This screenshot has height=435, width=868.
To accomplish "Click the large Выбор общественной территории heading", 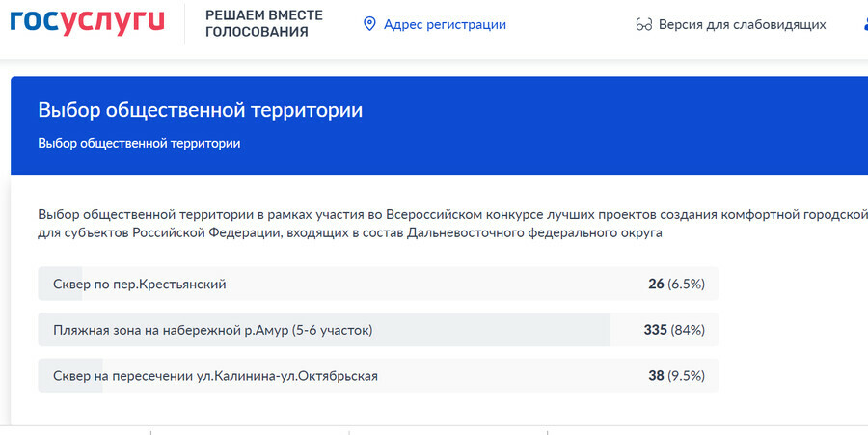I will pyautogui.click(x=200, y=110).
